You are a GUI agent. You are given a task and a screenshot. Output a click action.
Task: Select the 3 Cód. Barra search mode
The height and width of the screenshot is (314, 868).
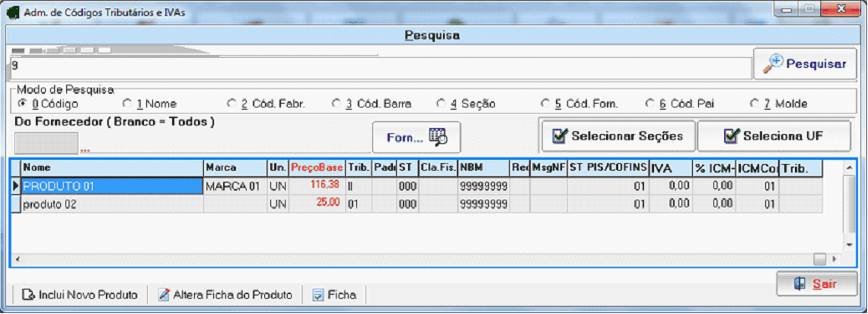coord(337,104)
